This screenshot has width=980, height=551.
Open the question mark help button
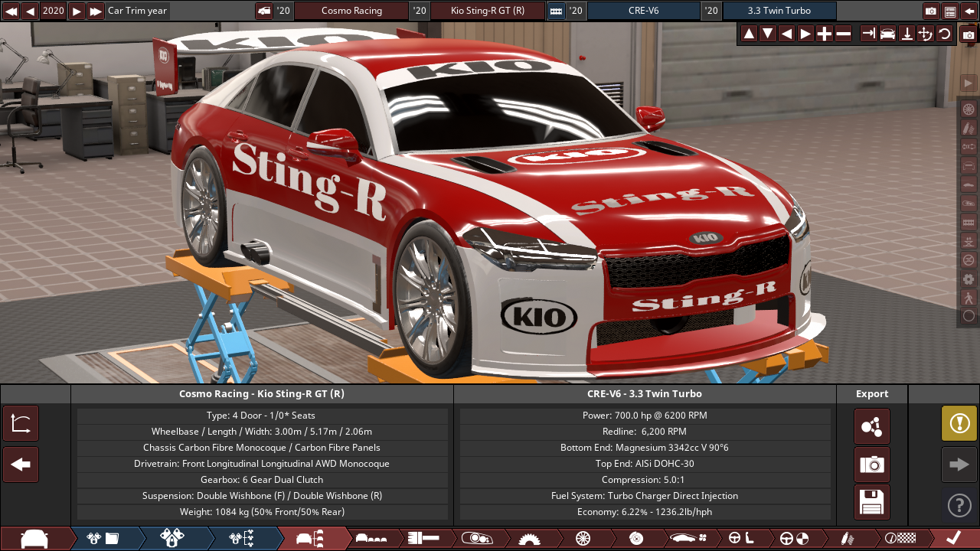pos(959,505)
